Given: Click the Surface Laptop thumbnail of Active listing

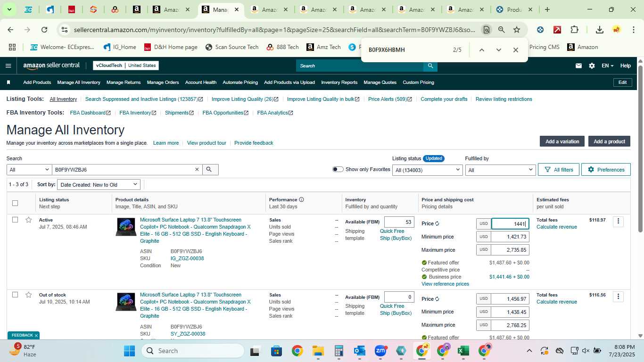Looking at the screenshot, I should point(126,227).
